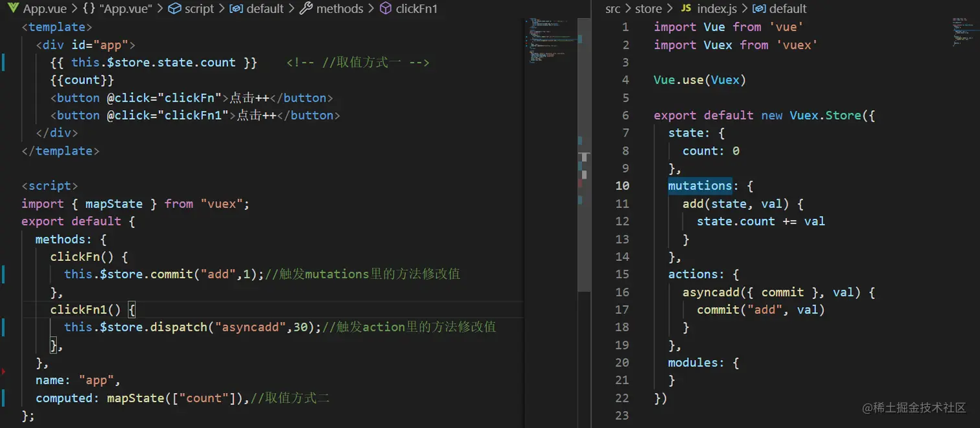Click the clickFn1() method declaration
The width and height of the screenshot is (980, 428).
93,310
